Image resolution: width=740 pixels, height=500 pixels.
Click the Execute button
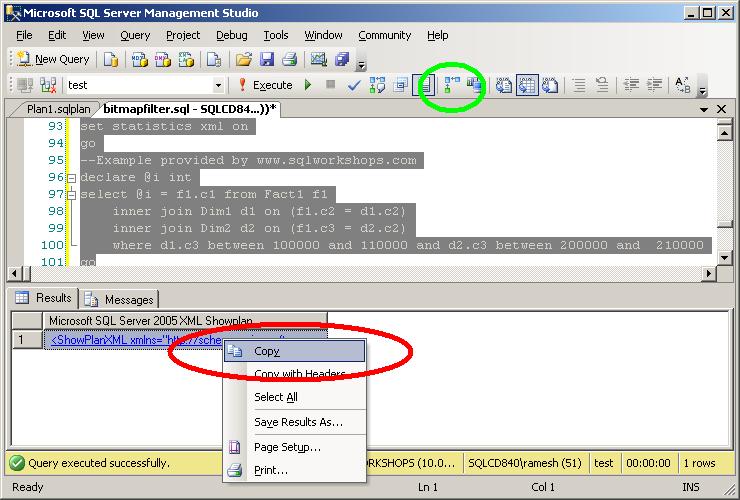click(266, 85)
